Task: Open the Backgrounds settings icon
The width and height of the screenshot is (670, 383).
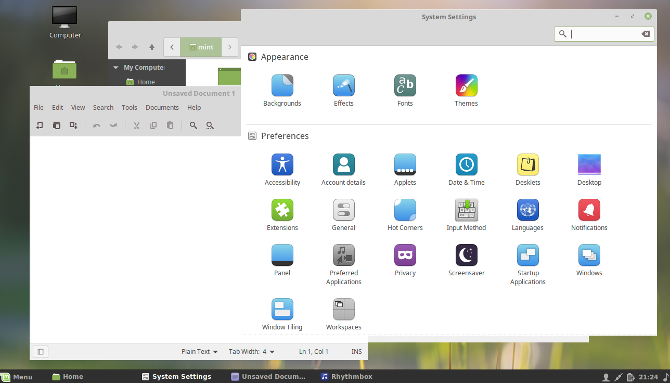Action: [x=282, y=90]
